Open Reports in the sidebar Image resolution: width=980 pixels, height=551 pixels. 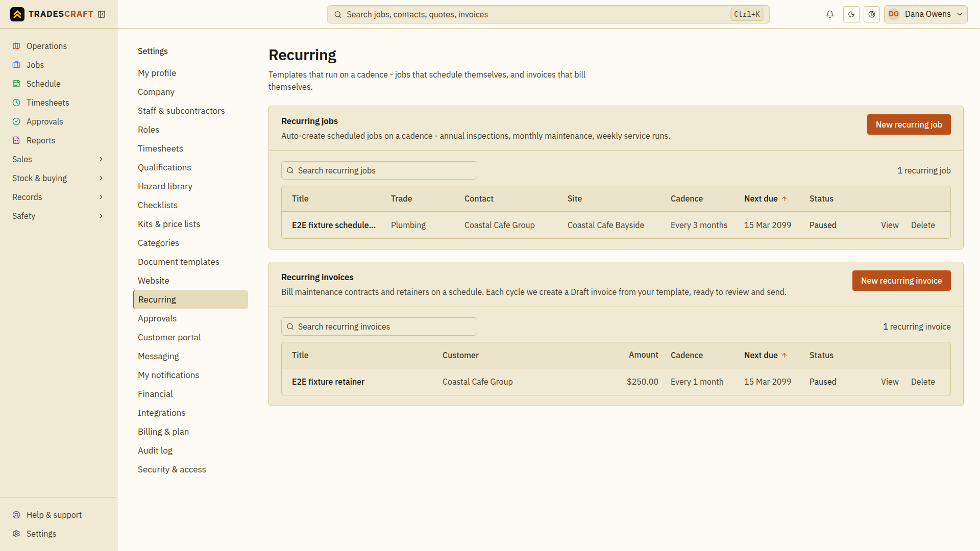[x=59, y=140]
